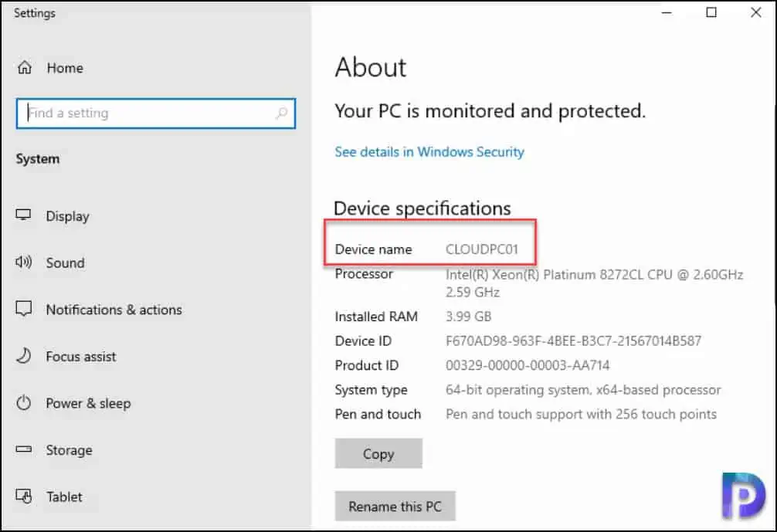Click the Focus assist moon icon
Viewport: 777px width, 532px height.
23,356
